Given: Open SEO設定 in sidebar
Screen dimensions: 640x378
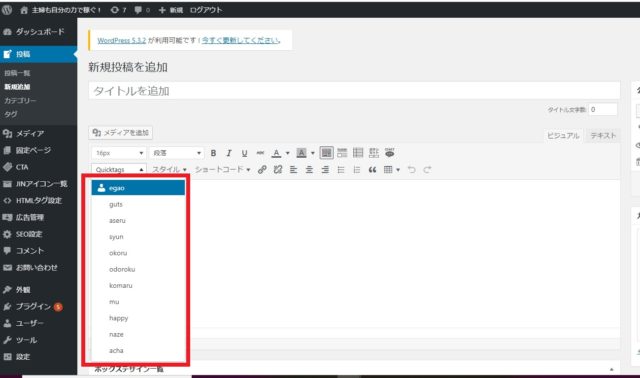Looking at the screenshot, I should 38,234.
